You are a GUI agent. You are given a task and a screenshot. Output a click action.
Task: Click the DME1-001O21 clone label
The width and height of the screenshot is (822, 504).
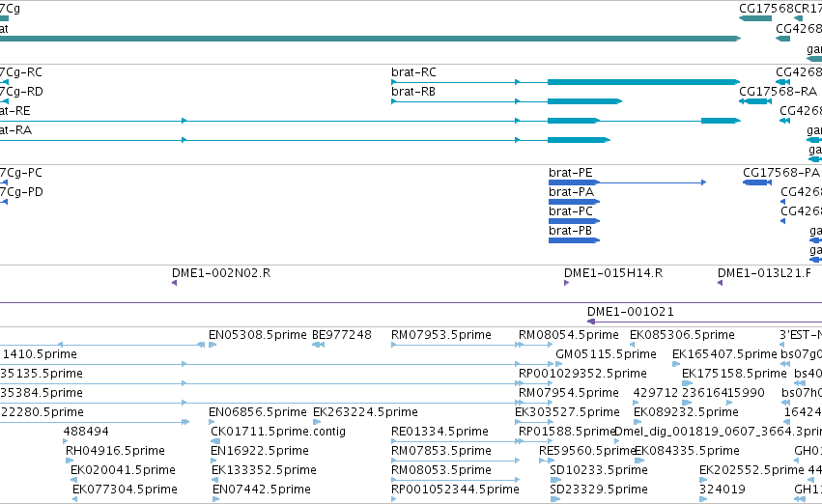630,312
